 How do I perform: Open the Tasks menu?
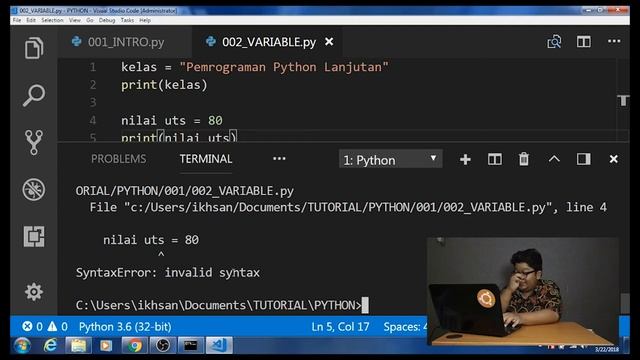127,20
